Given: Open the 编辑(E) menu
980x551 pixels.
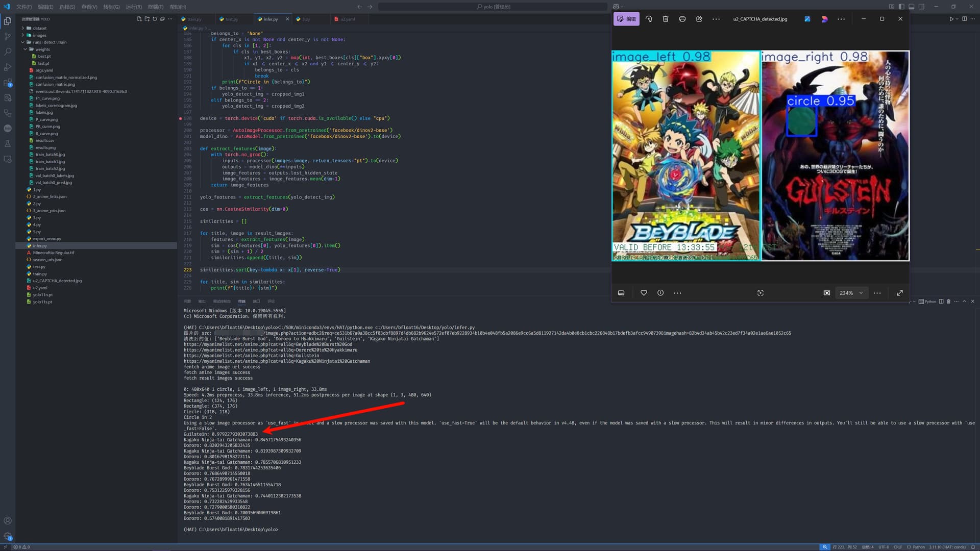Looking at the screenshot, I should (45, 7).
